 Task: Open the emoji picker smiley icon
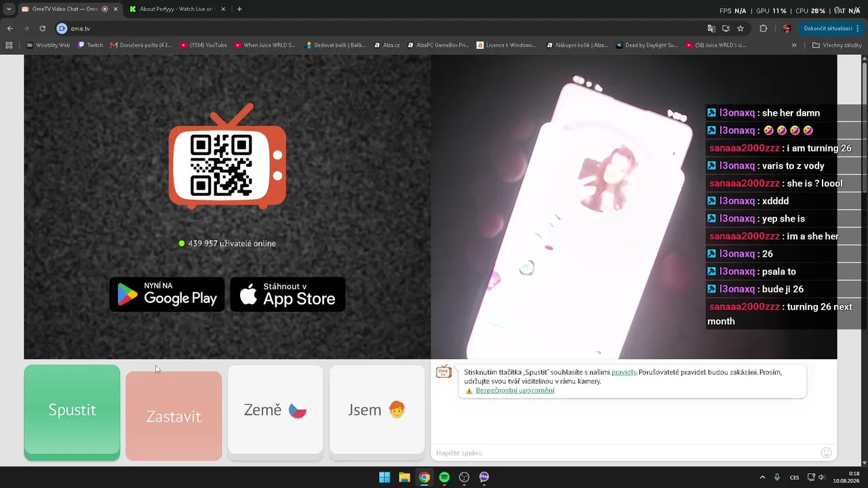826,453
